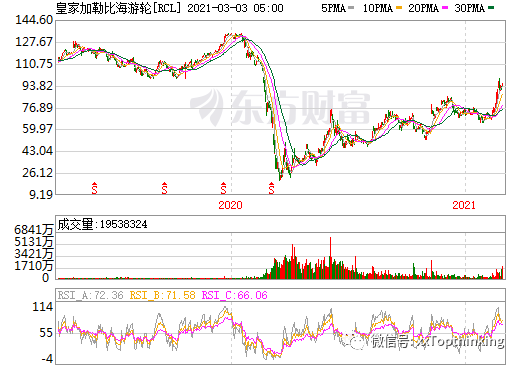Pick the gray 5PMA legend swatch
Viewport: 520px width, 365px height.
[x=351, y=8]
